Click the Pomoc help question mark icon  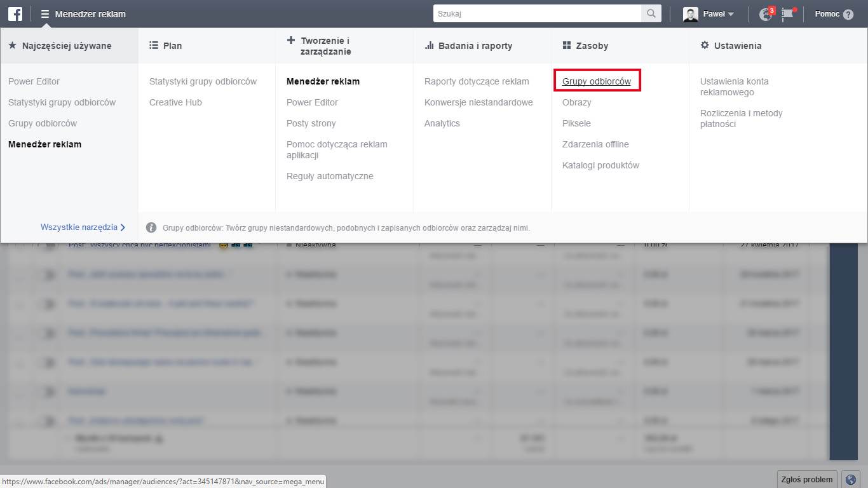click(848, 14)
